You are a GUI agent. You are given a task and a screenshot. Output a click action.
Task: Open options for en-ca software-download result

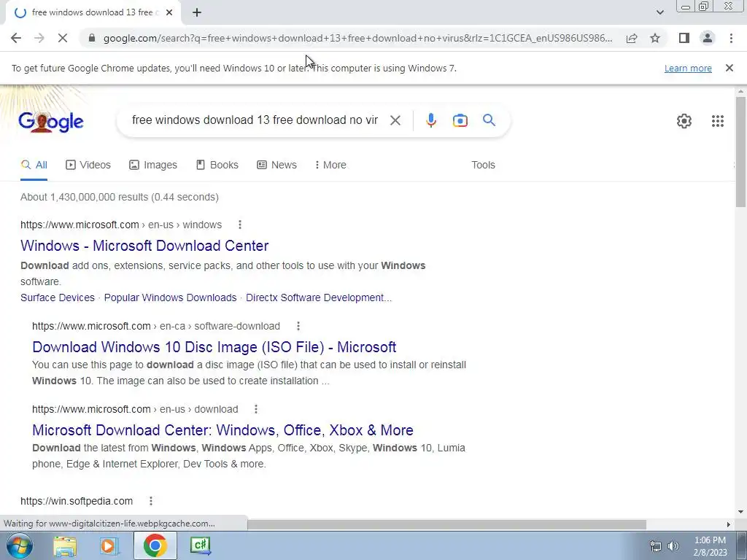coord(298,326)
